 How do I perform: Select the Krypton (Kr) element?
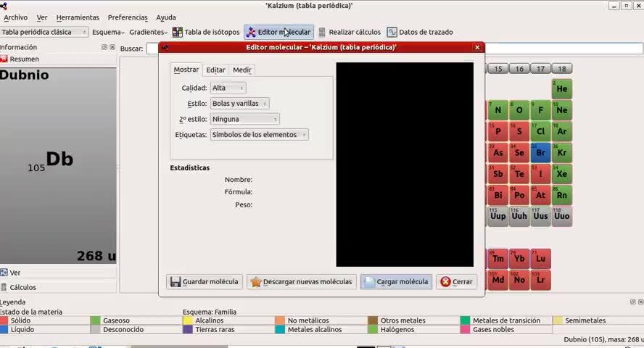tap(561, 153)
